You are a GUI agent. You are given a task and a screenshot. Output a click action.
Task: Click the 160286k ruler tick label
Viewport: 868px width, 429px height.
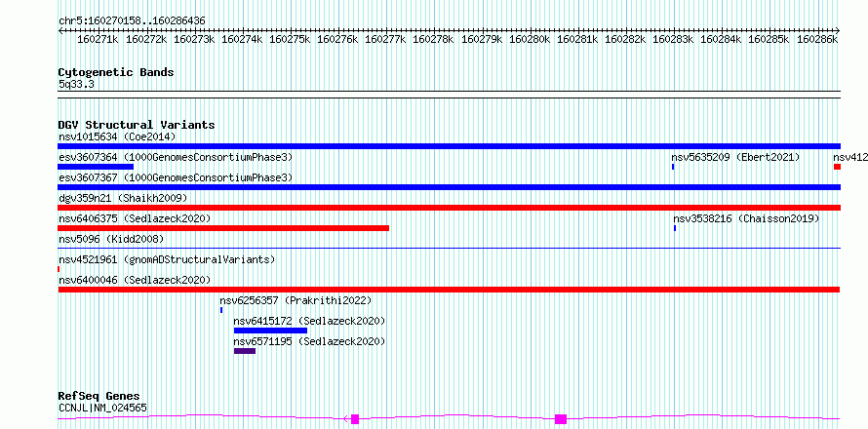pyautogui.click(x=817, y=39)
